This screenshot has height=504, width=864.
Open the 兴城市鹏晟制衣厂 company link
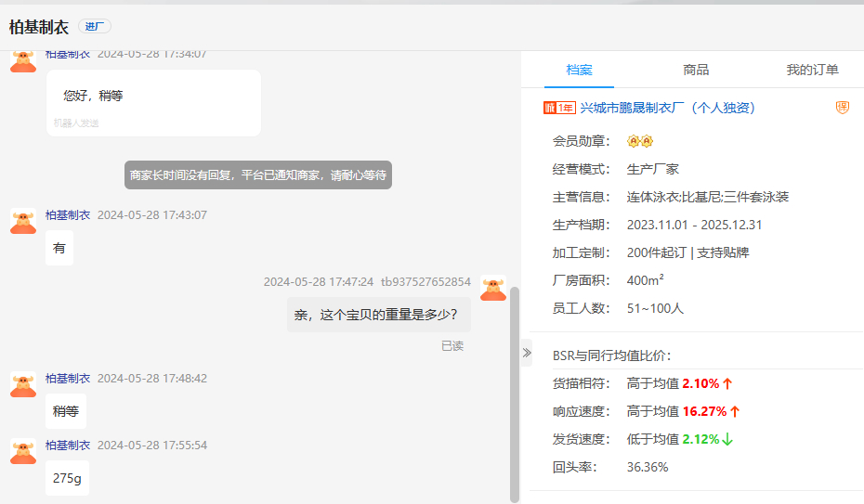click(x=667, y=108)
